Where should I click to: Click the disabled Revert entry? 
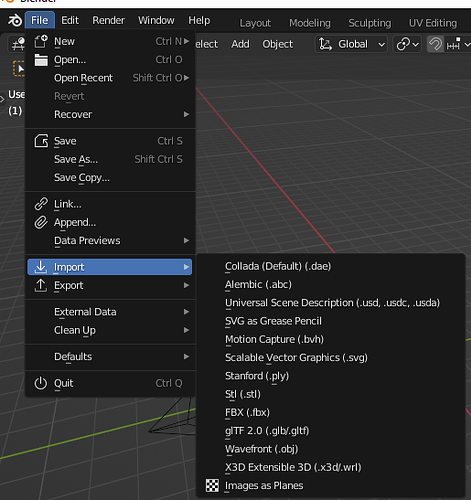pos(110,96)
